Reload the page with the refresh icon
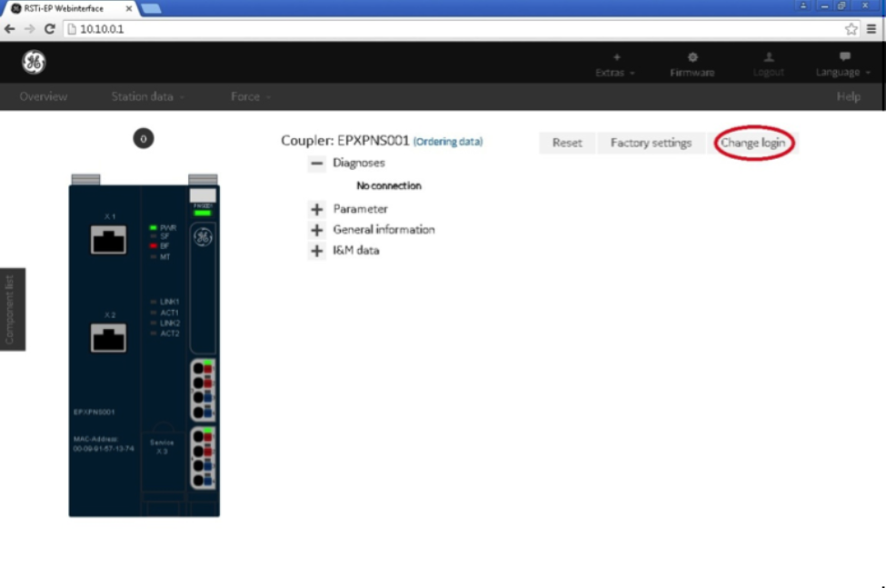Screen dimensions: 886x588 [x=50, y=29]
